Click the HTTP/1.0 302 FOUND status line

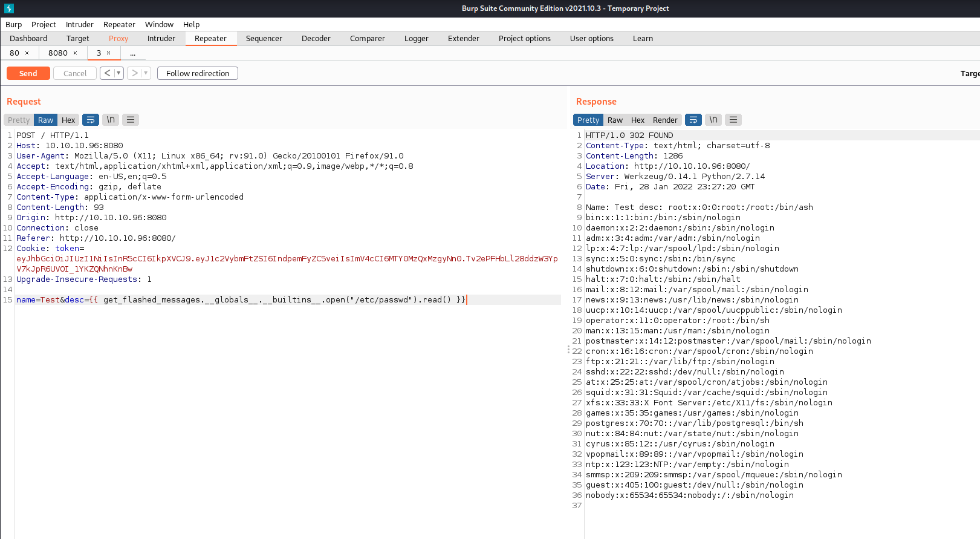[x=629, y=135]
